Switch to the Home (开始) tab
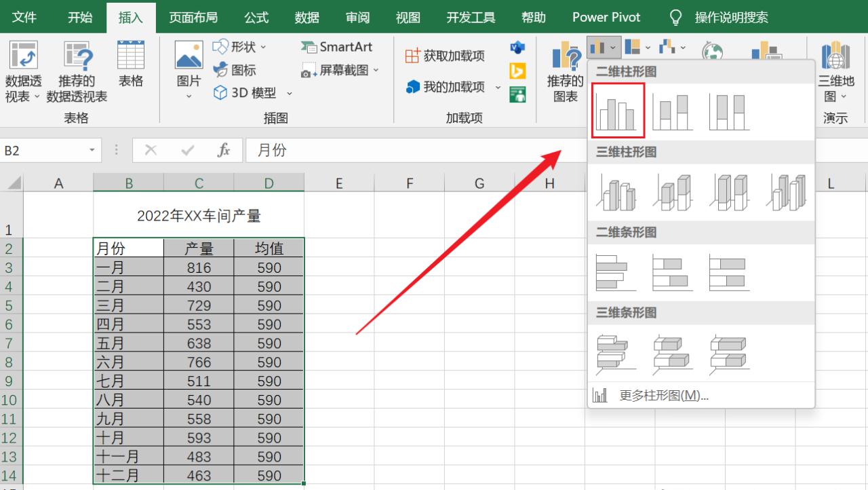 (x=80, y=17)
